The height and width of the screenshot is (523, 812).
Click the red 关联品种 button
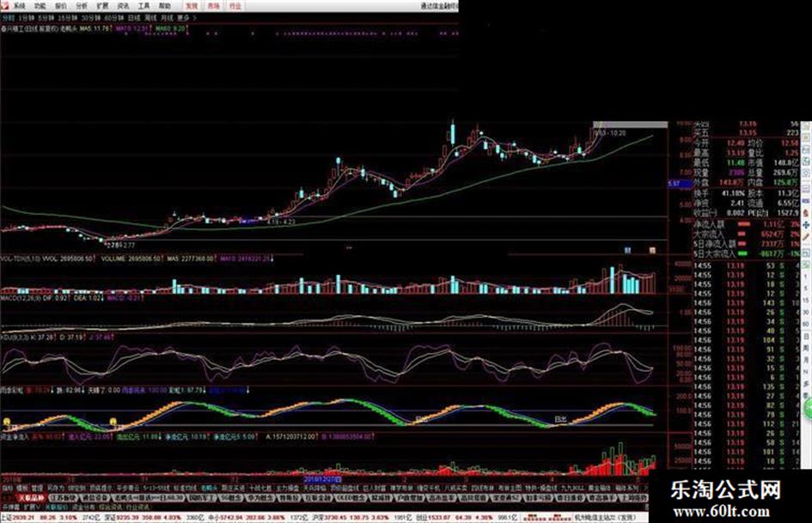(31, 497)
